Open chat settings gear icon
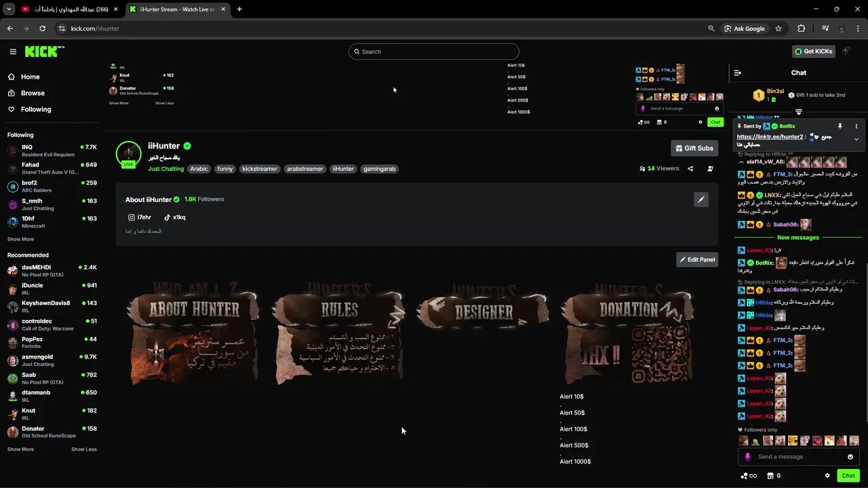The image size is (868, 488). point(827,476)
